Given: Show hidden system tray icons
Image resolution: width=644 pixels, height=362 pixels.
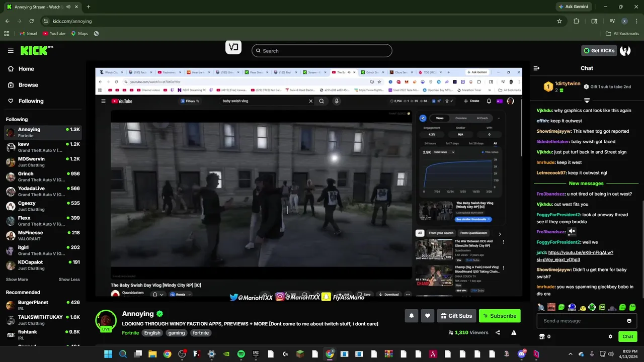Looking at the screenshot, I should tap(571, 354).
